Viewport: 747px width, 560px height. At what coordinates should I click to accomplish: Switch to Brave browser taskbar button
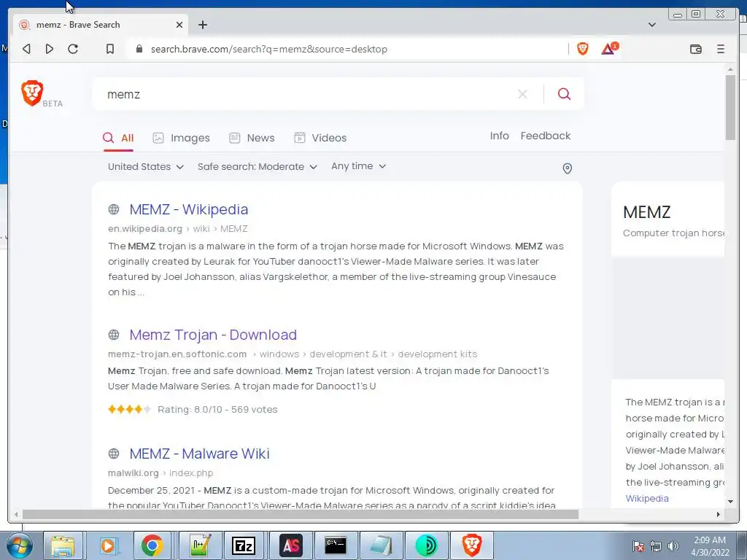coord(472,545)
